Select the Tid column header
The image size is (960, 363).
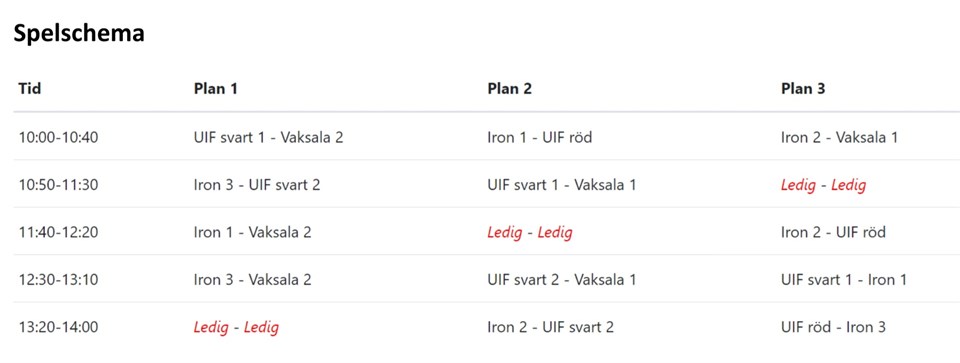click(30, 89)
